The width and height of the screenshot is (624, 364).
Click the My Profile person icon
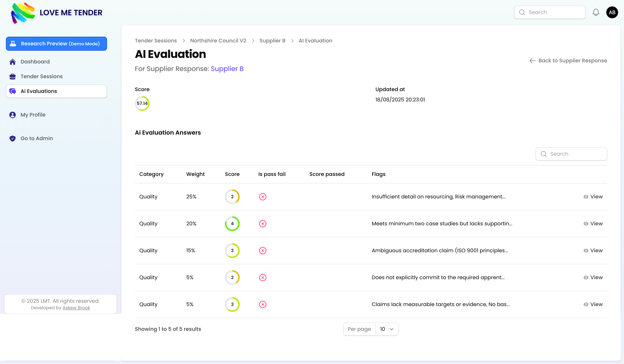(12, 115)
